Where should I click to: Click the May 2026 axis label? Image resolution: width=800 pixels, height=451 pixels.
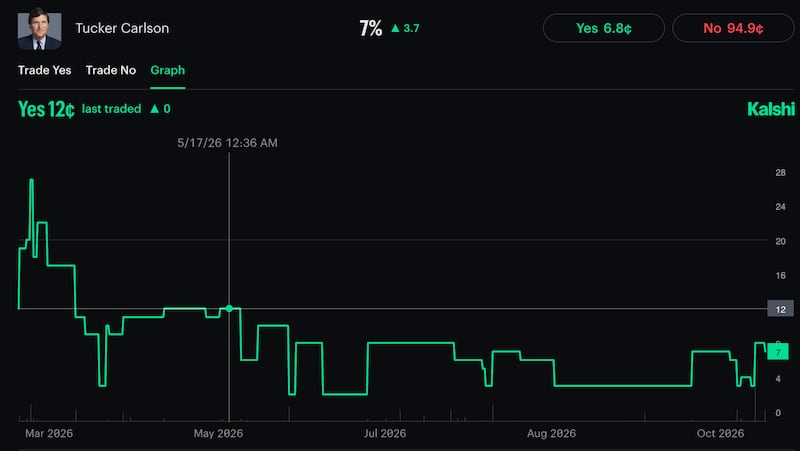click(x=218, y=434)
